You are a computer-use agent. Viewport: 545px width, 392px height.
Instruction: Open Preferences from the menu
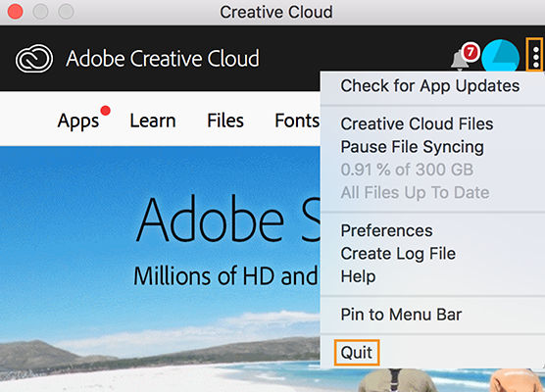point(386,230)
